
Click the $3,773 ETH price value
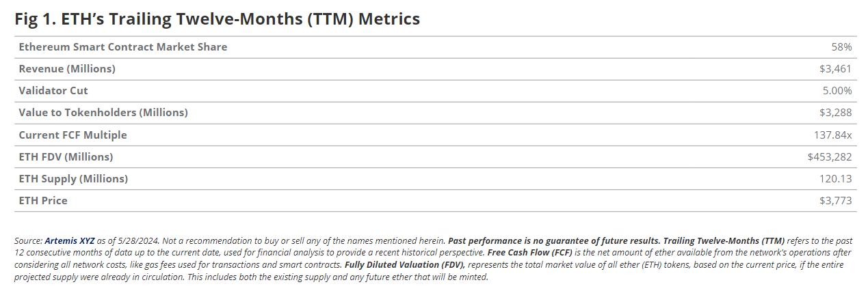834,200
